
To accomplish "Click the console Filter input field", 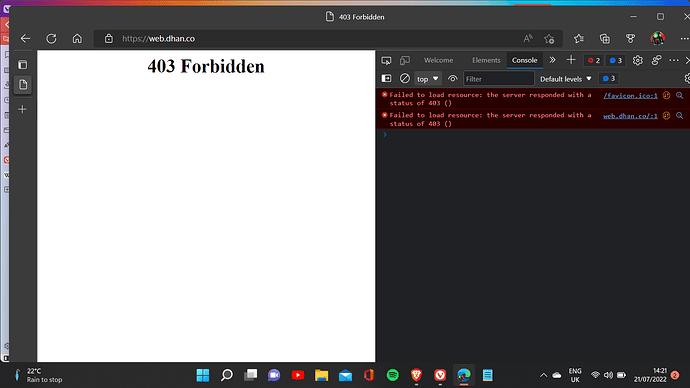I will point(499,79).
